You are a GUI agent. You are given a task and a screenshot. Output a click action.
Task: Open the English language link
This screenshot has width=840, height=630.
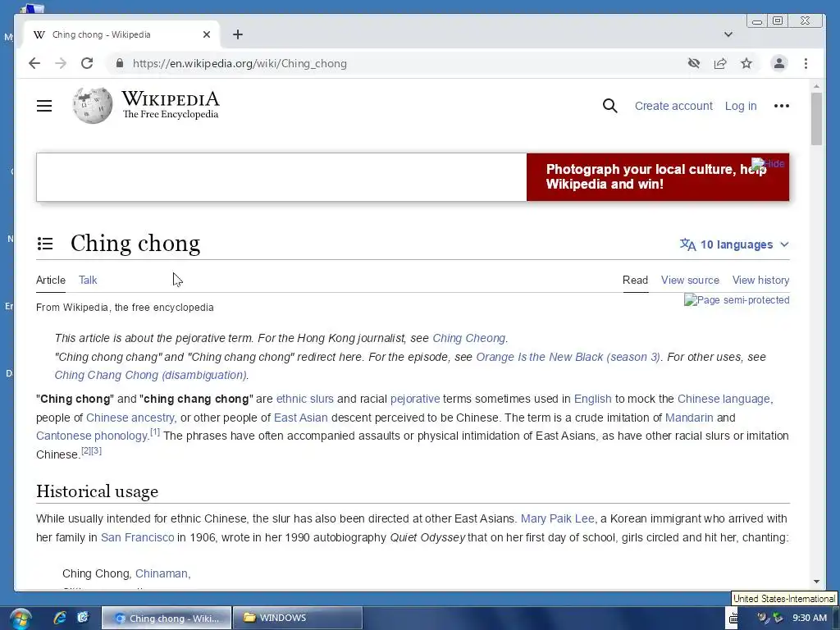592,399
